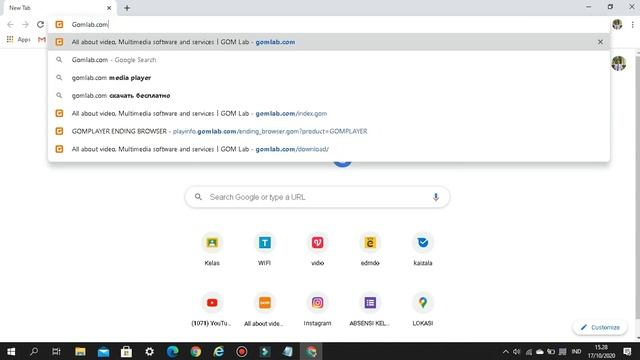Open the edmdo shortcut tile
The height and width of the screenshot is (360, 640).
tap(370, 249)
